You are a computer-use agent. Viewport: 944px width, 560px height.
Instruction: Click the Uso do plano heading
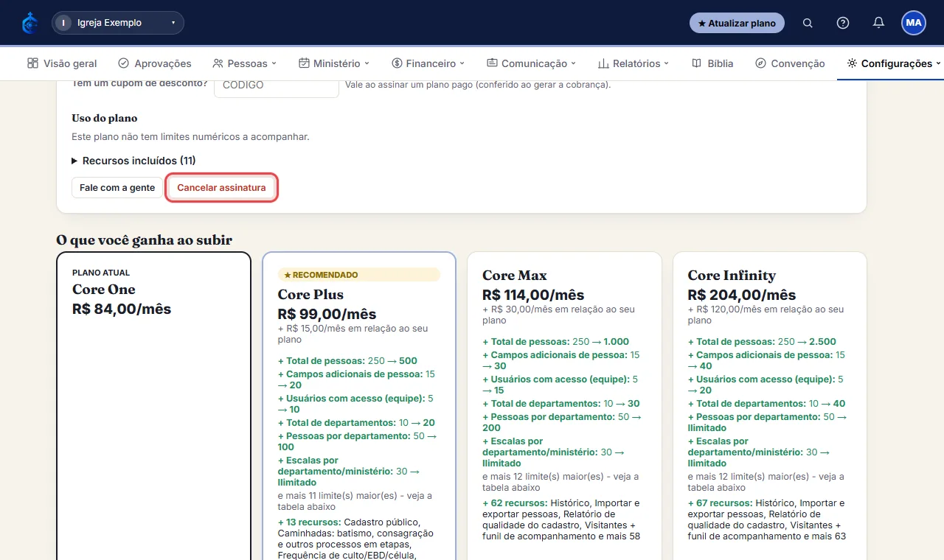pyautogui.click(x=105, y=118)
